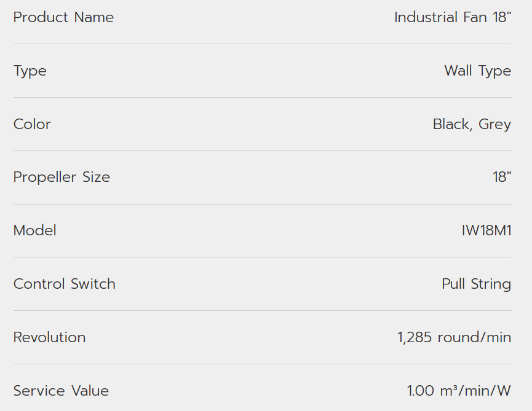Select the Wall Type value
The width and height of the screenshot is (532, 411).
[477, 71]
